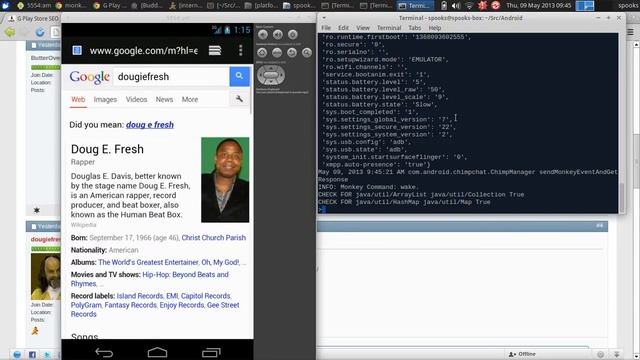The width and height of the screenshot is (640, 360).
Task: Tap the Android home navigation button
Action: click(157, 352)
